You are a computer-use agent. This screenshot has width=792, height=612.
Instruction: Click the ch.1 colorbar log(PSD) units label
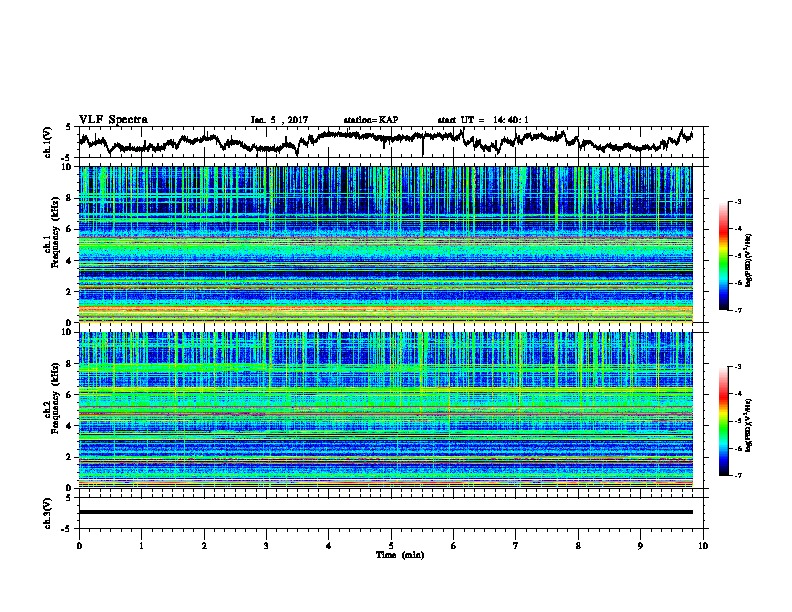click(749, 260)
